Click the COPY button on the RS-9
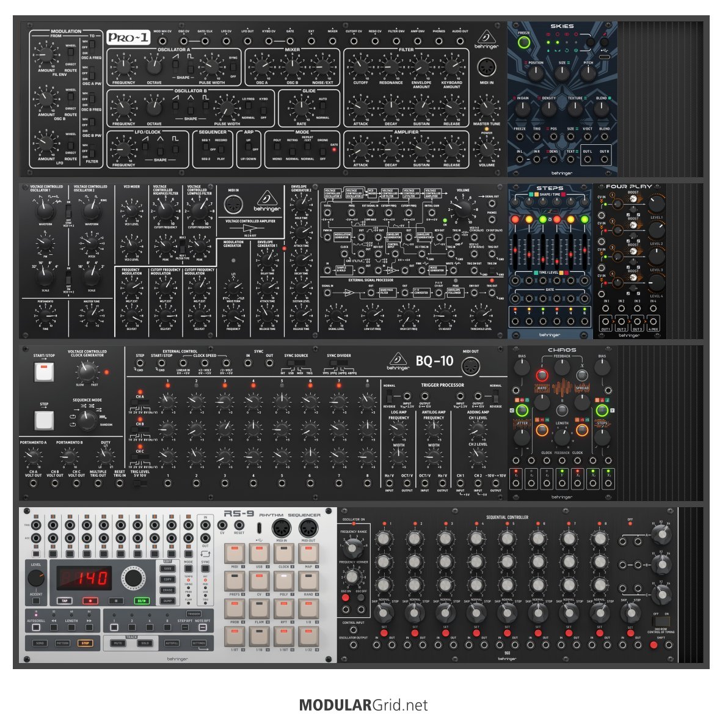This screenshot has height=718, width=728. coord(167,579)
